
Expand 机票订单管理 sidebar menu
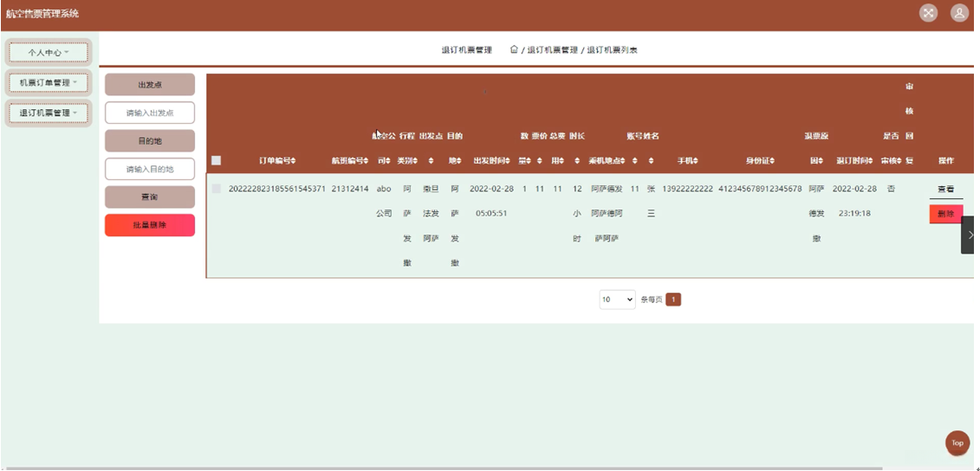(49, 82)
